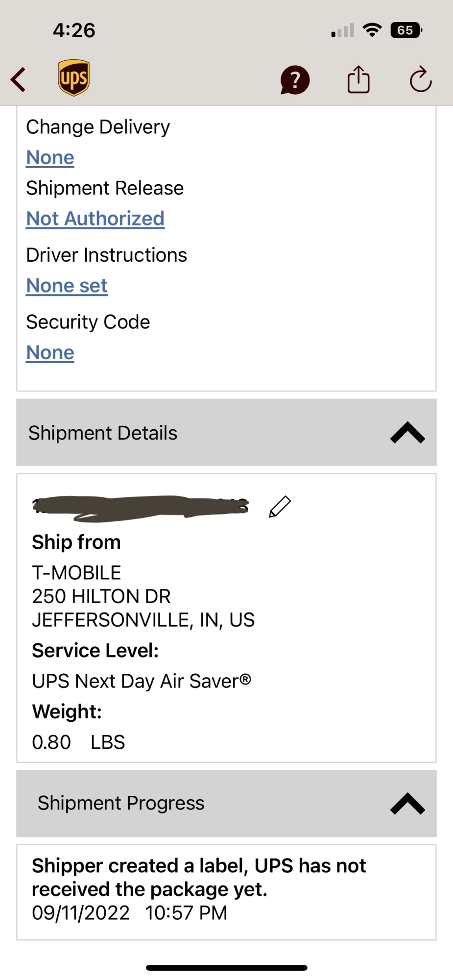Tap the UPS shield logo
This screenshot has height=980, width=453.
click(x=73, y=78)
